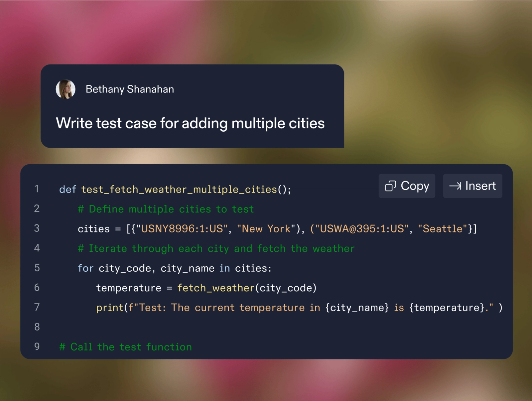This screenshot has height=401, width=532.
Task: Click line number 3 in gutter
Action: (37, 228)
